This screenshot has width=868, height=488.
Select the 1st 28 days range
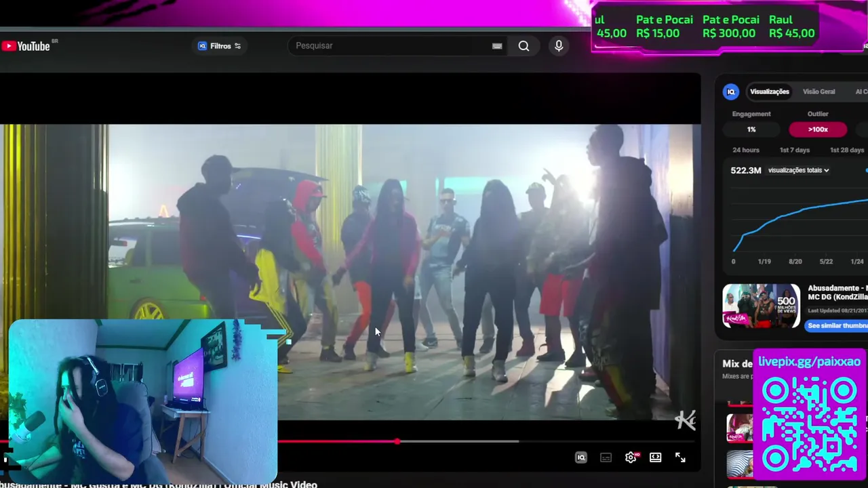tap(846, 150)
